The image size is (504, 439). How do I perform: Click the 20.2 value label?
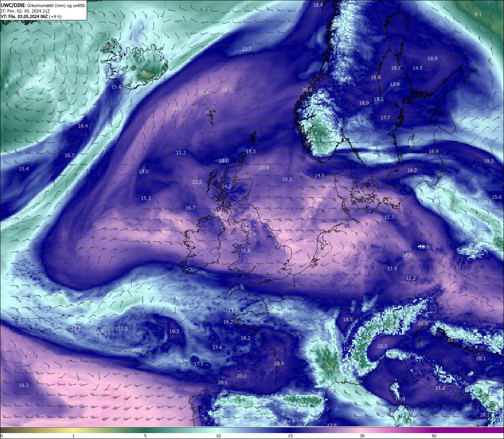point(241,376)
